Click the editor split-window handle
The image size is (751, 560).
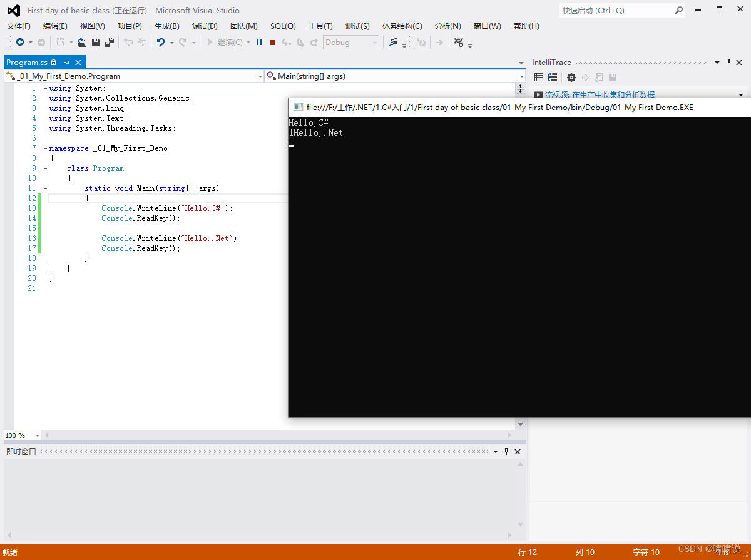click(520, 88)
